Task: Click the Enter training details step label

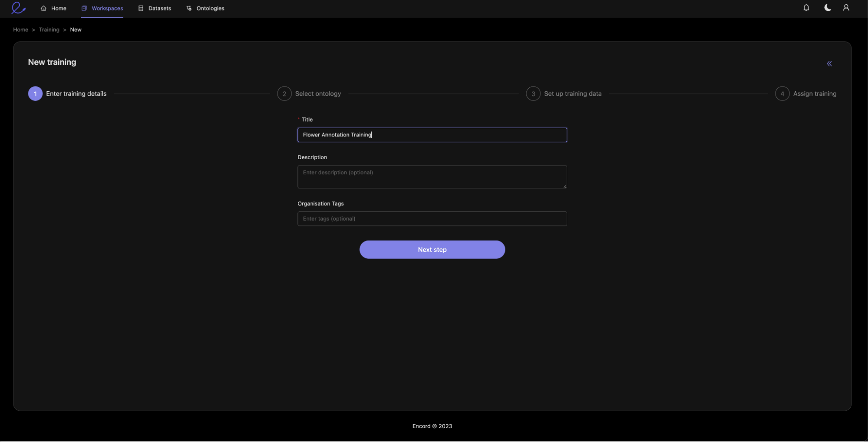Action: (76, 93)
